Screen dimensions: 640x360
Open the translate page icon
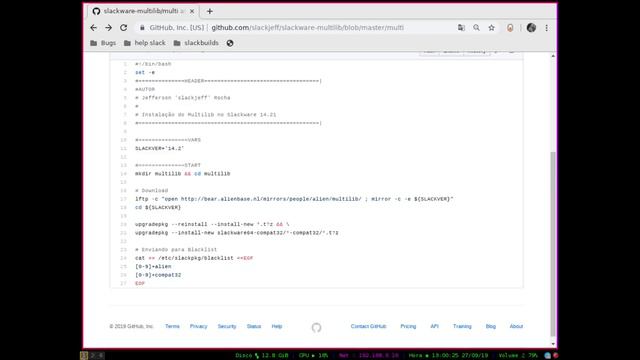click(461, 28)
